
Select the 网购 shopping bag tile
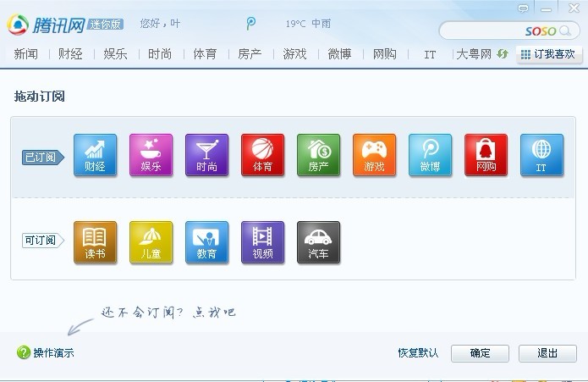486,155
